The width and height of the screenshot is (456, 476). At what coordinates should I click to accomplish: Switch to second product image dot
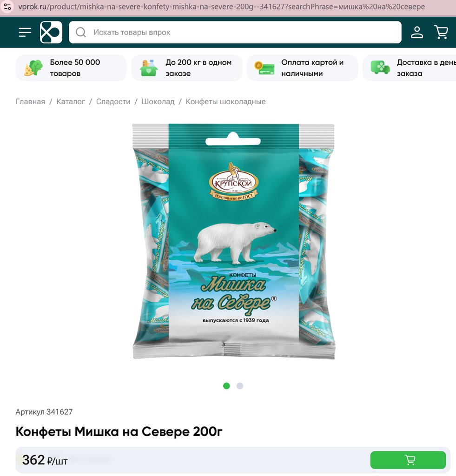pyautogui.click(x=240, y=386)
